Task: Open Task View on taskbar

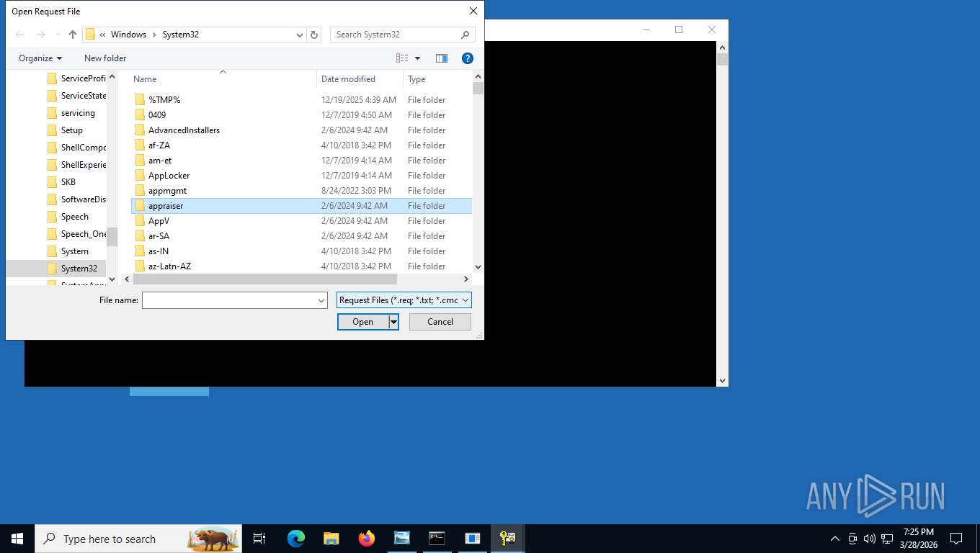Action: 259,539
